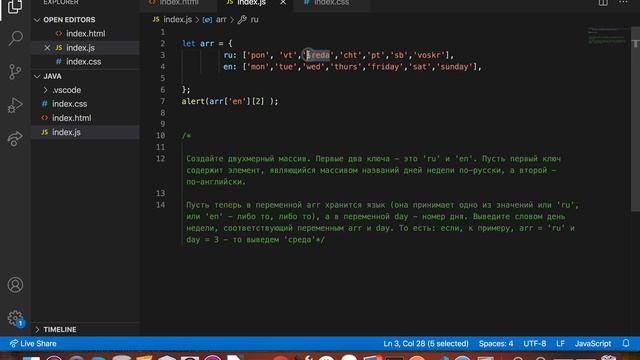Close index.js in Open Editors list
Screen dimensions: 640x360
coord(47,48)
